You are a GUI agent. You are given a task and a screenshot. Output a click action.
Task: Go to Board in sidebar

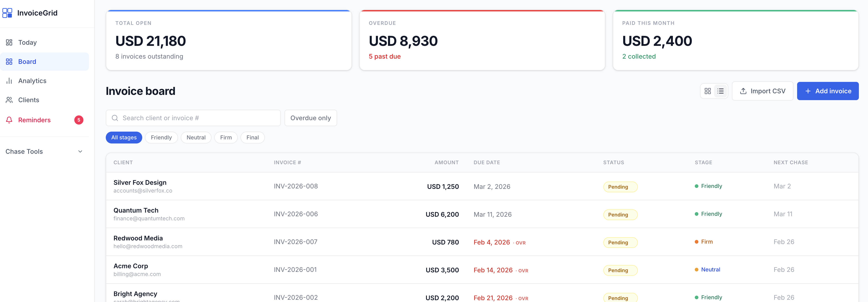pyautogui.click(x=27, y=62)
